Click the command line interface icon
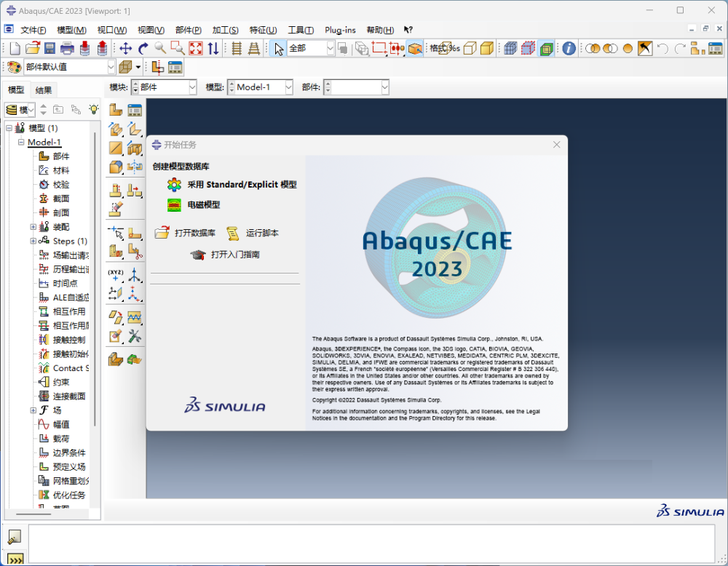 [x=15, y=559]
